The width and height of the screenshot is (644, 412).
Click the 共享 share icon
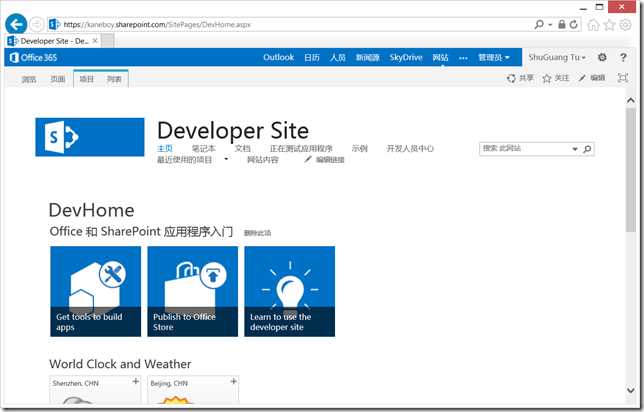point(511,78)
